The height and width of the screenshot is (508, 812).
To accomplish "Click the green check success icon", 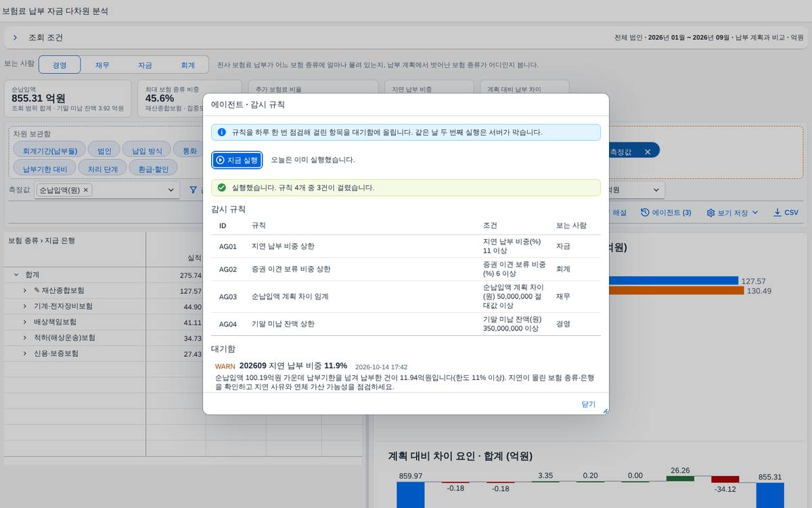I will [221, 188].
